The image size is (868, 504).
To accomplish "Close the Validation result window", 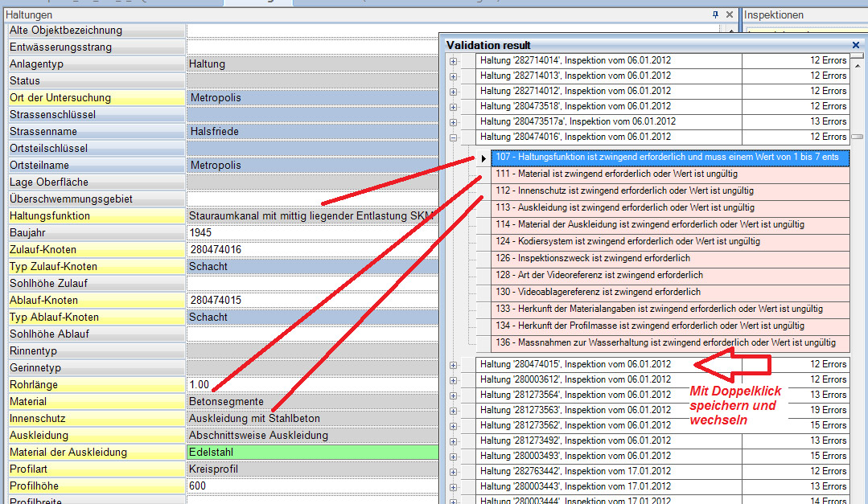I will [856, 45].
